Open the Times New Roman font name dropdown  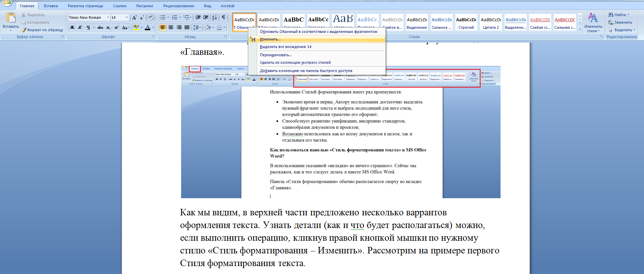tap(108, 17)
